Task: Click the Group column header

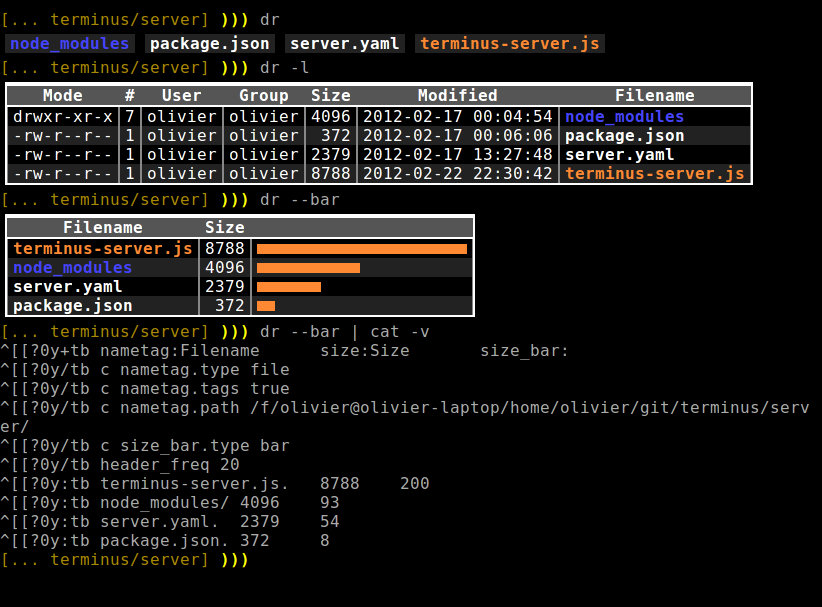Action: click(x=264, y=95)
